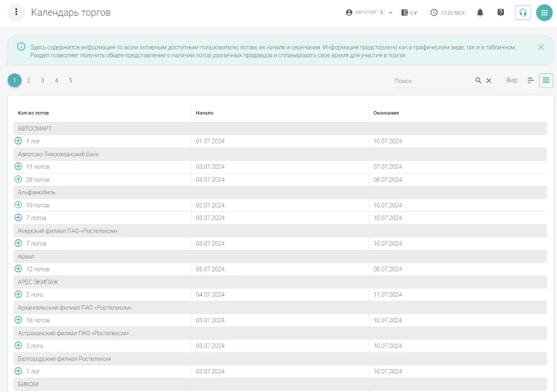Click the headset support icon
Image resolution: width=557 pixels, height=392 pixels.
pos(523,12)
